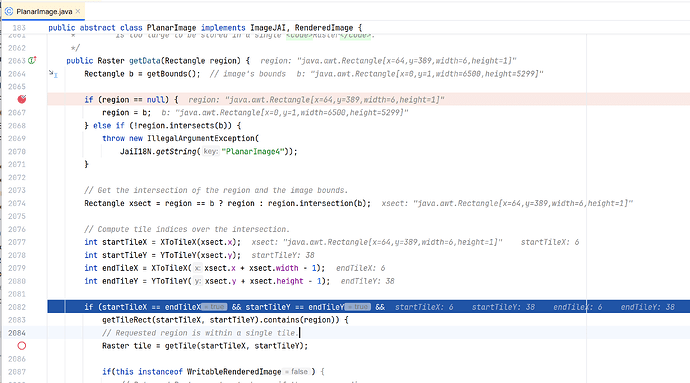Click the override gutter icon at line 2063
The width and height of the screenshot is (690, 383).
pyautogui.click(x=32, y=60)
